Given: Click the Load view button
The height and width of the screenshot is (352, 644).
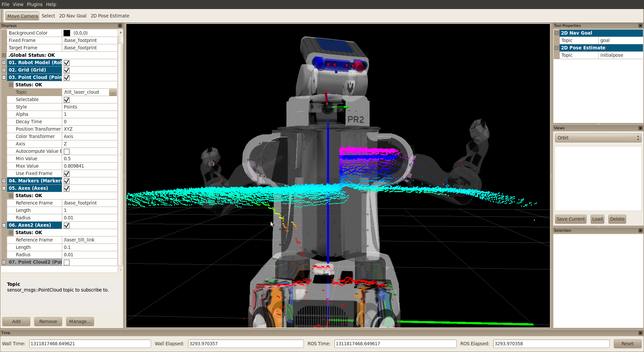Looking at the screenshot, I should click(597, 219).
